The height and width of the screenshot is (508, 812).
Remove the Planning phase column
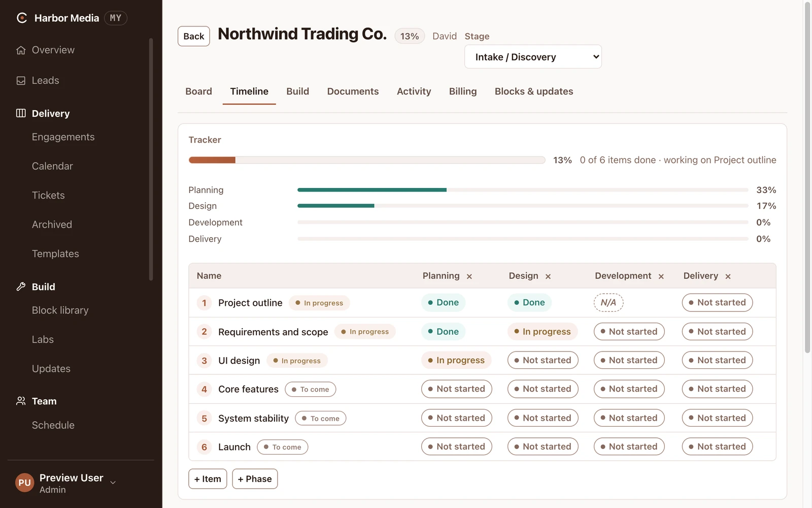469,276
